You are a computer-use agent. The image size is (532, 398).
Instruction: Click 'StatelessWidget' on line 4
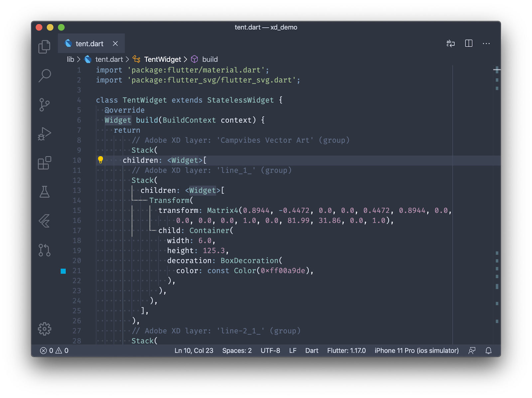[240, 100]
